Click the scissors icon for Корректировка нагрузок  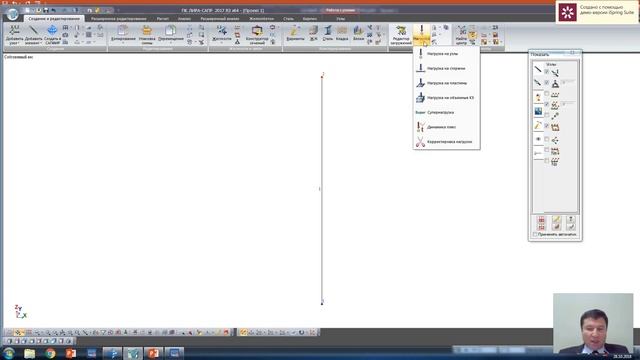(420, 142)
